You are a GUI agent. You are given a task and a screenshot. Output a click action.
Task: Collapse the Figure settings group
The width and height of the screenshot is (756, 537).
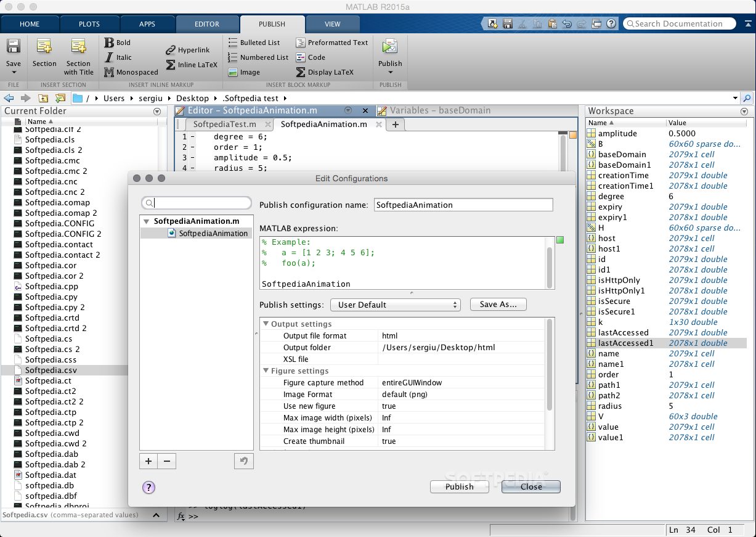pyautogui.click(x=266, y=371)
